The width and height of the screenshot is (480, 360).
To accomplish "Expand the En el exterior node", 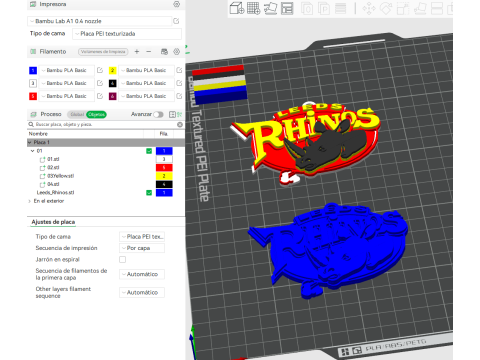I will pos(30,201).
